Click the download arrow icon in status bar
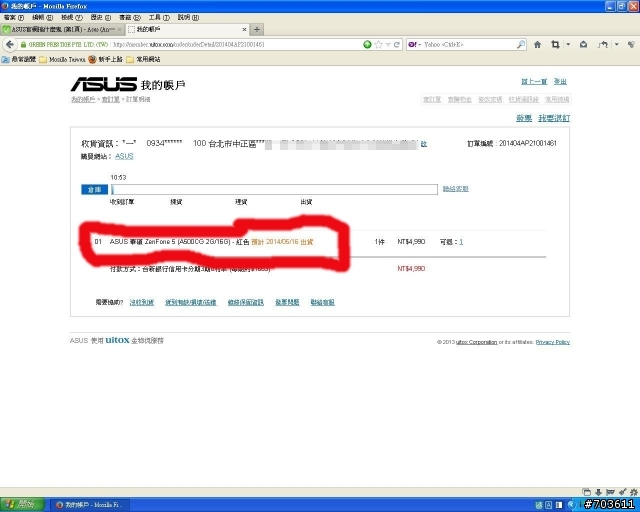Viewport: 640px width, 512px height. [598, 492]
